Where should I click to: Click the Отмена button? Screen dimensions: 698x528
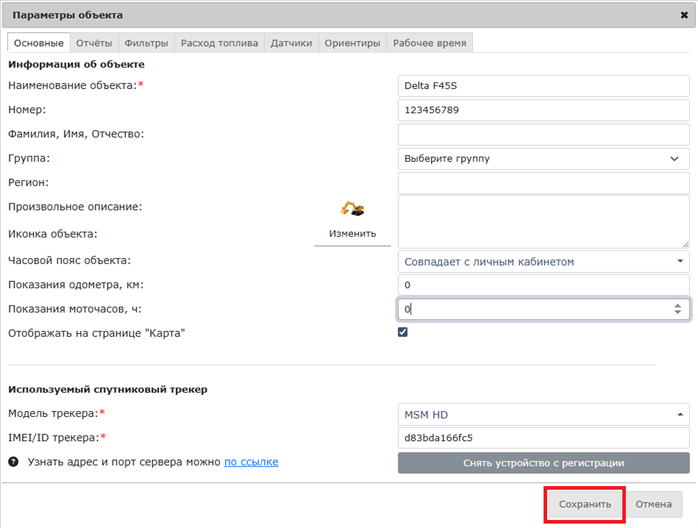(654, 504)
